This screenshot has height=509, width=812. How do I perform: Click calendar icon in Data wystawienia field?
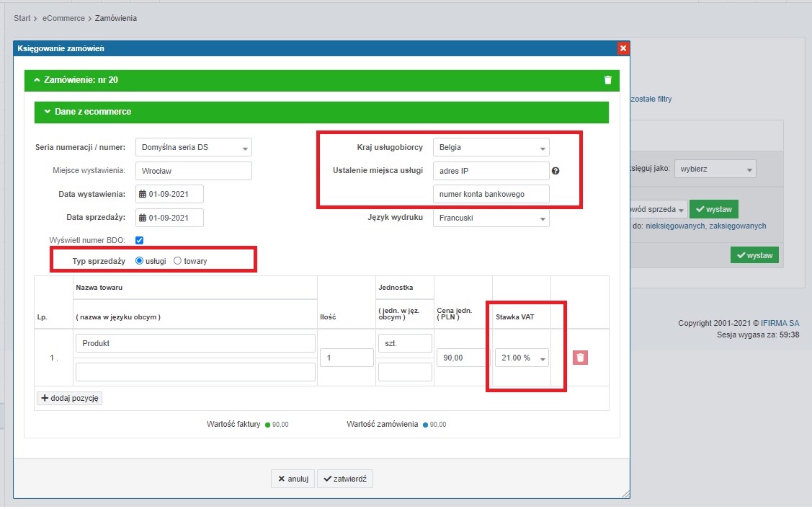pyautogui.click(x=143, y=195)
